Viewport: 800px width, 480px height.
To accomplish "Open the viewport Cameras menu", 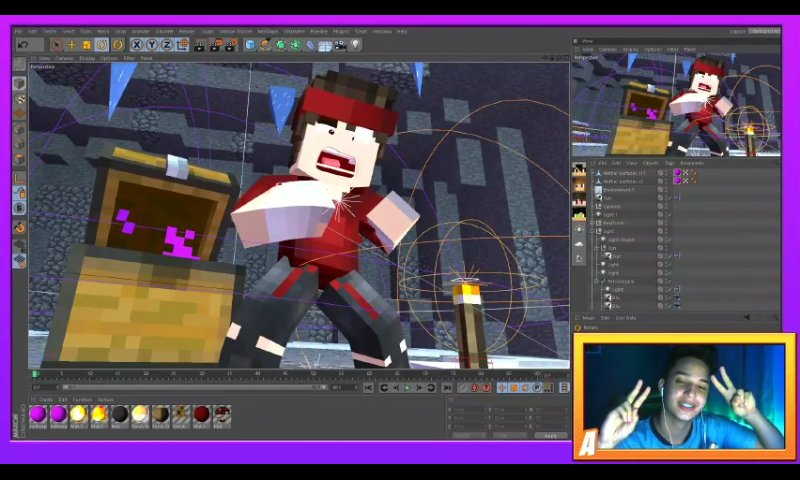I will (64, 59).
